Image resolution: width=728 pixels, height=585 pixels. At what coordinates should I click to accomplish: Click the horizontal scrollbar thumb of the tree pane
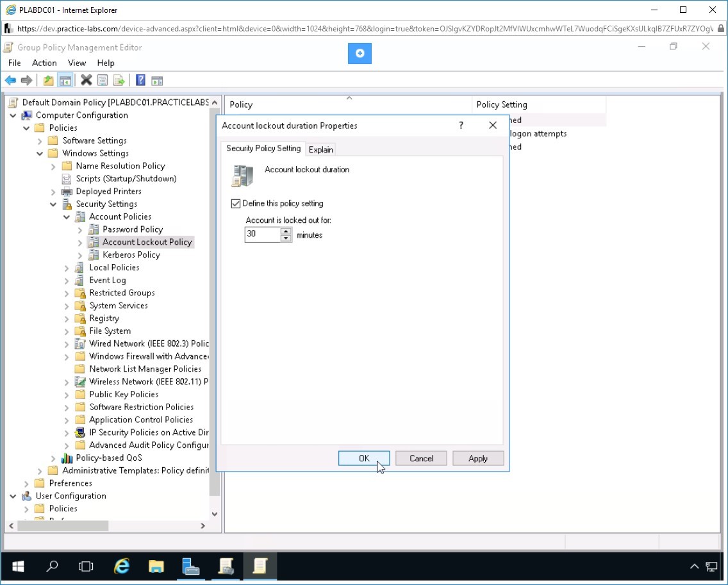(63, 525)
